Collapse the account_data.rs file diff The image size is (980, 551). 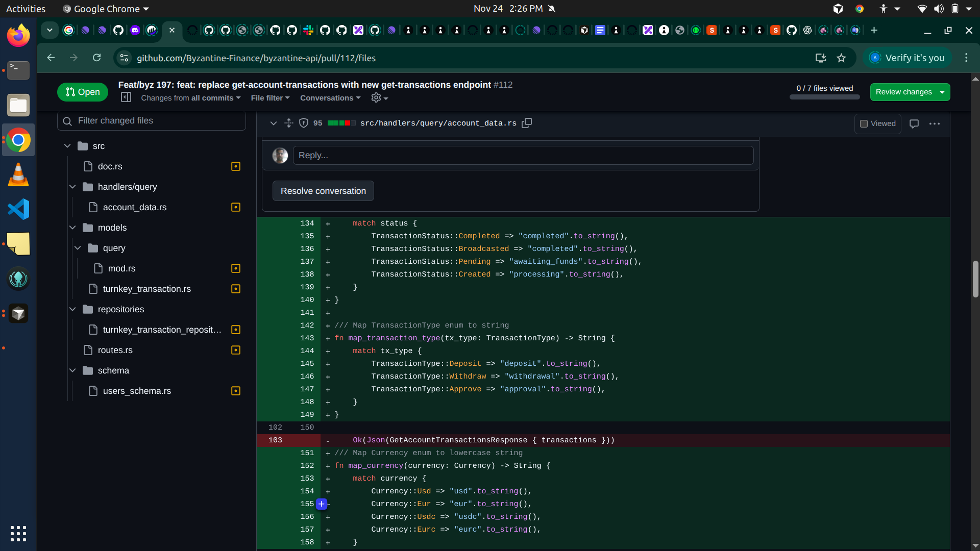(274, 123)
